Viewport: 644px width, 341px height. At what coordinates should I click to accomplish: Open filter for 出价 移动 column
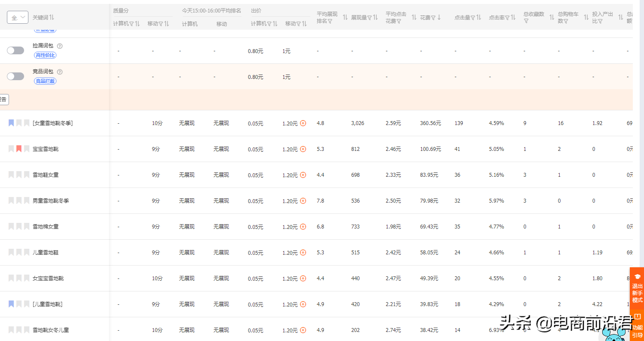(298, 24)
